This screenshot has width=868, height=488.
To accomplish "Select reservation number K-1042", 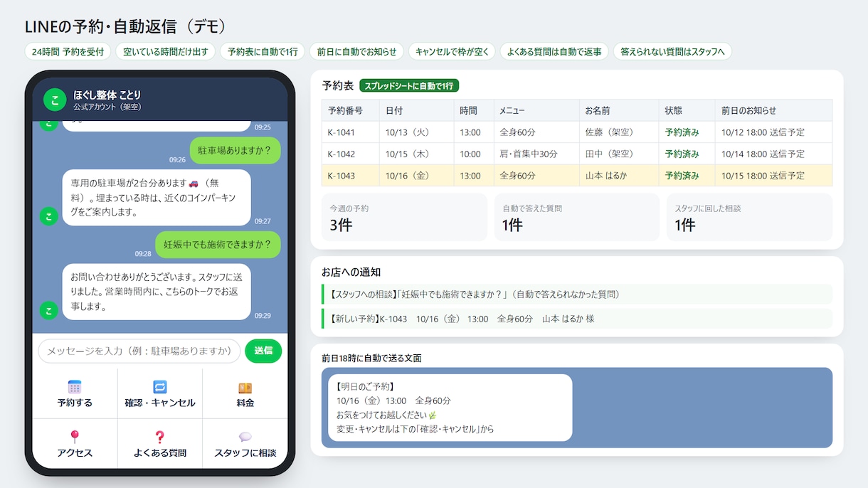I will (342, 154).
